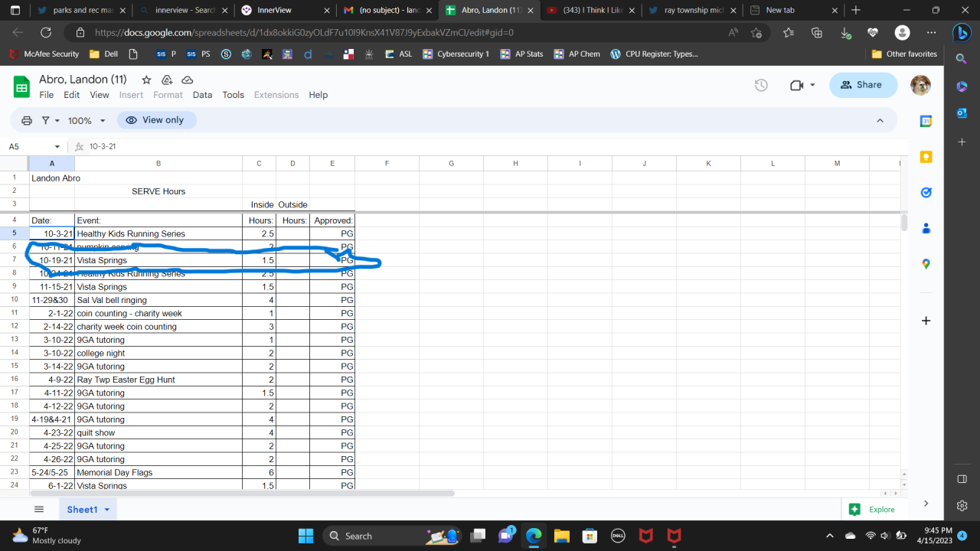Collapse the header with up chevron
Image resolution: width=980 pixels, height=551 pixels.
point(880,120)
